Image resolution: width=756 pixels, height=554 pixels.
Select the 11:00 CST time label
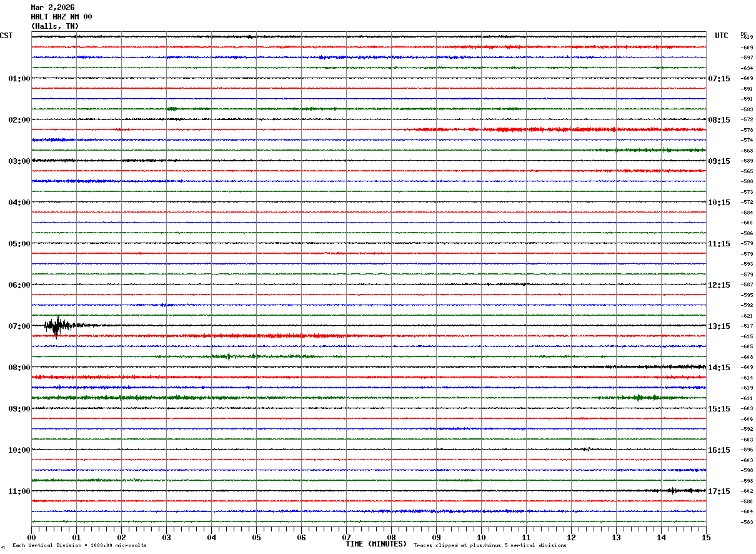tap(19, 491)
